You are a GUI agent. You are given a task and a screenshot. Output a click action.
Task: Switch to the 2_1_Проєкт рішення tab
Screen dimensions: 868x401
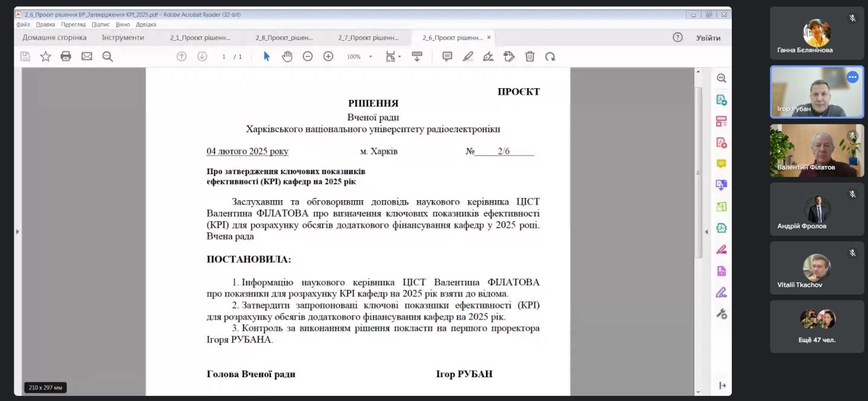[x=200, y=38]
